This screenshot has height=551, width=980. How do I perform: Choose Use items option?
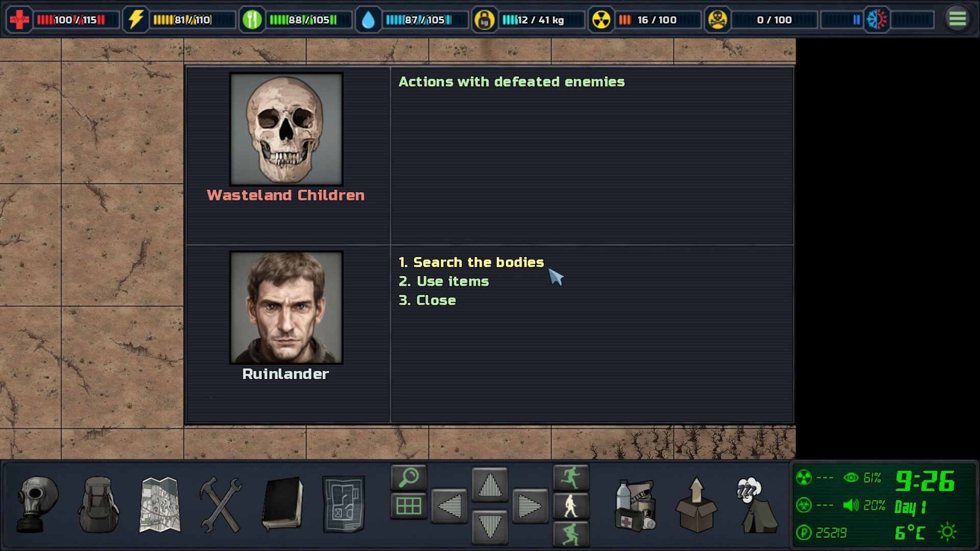click(444, 281)
